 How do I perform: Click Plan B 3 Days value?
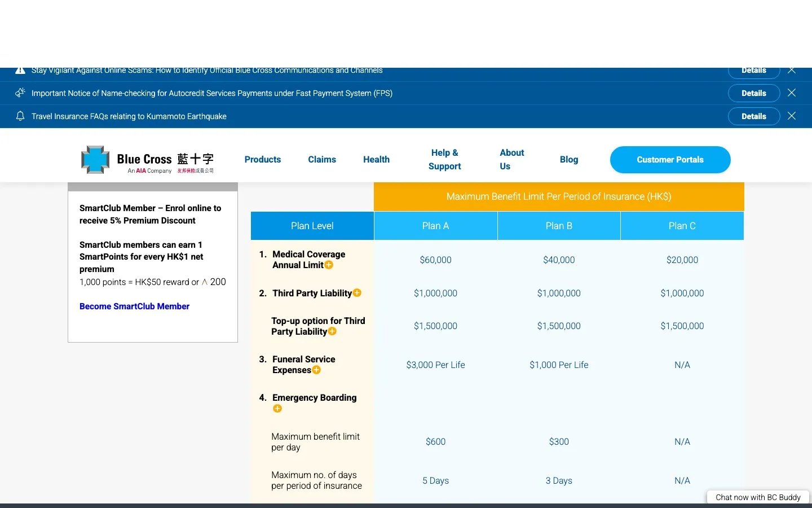click(x=559, y=480)
